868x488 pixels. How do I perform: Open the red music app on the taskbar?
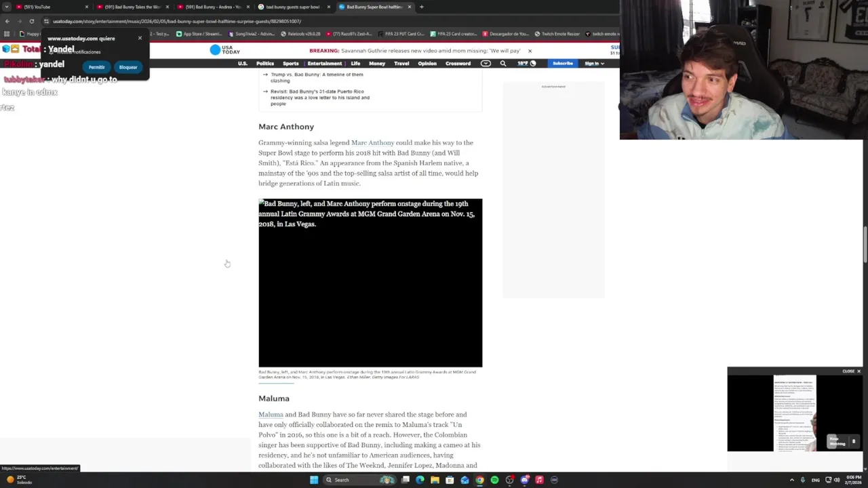tap(539, 480)
